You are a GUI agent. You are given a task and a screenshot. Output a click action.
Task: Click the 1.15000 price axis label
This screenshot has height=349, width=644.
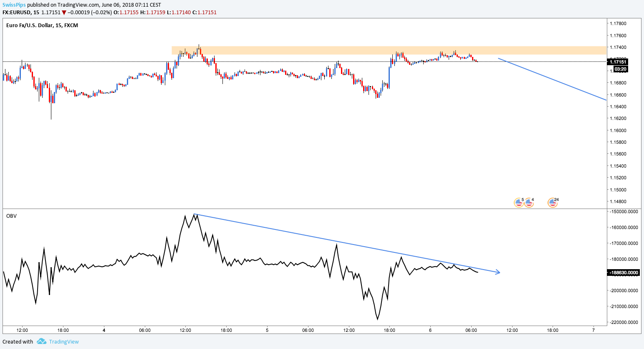click(618, 190)
